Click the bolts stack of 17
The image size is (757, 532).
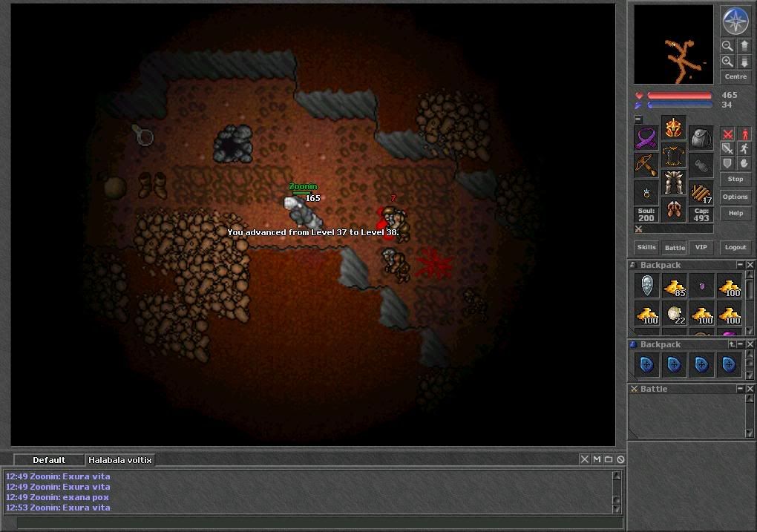pos(701,193)
